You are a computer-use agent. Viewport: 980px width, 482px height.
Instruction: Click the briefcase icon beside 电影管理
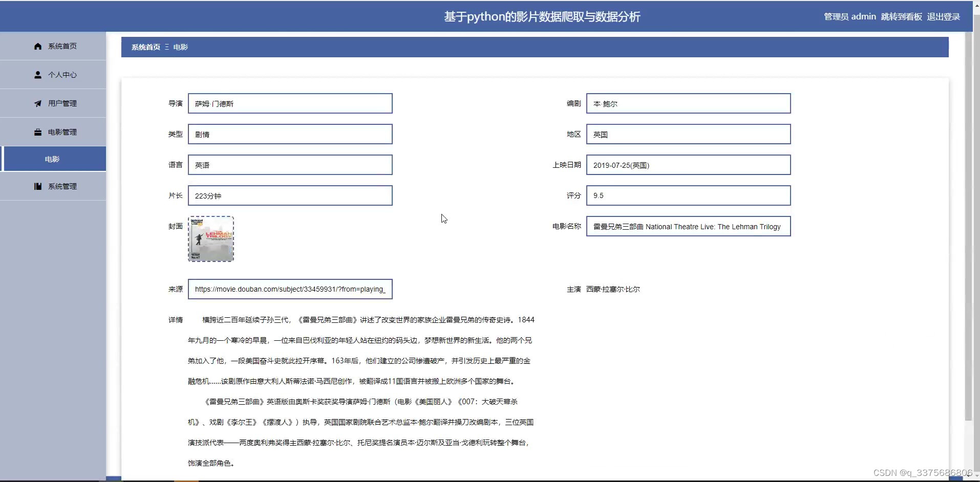coord(38,132)
